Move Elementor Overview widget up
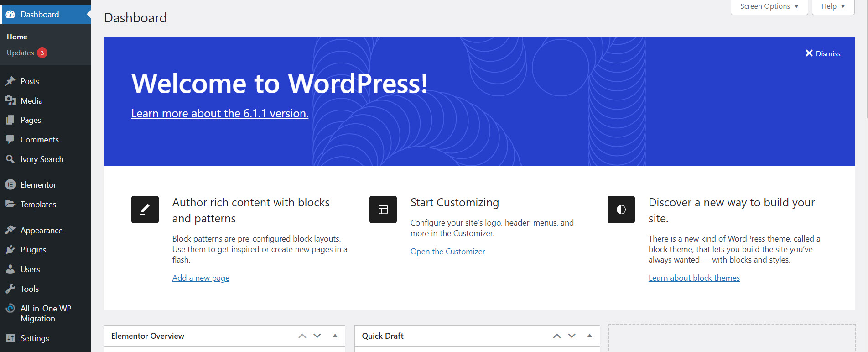The image size is (868, 352). (x=302, y=336)
